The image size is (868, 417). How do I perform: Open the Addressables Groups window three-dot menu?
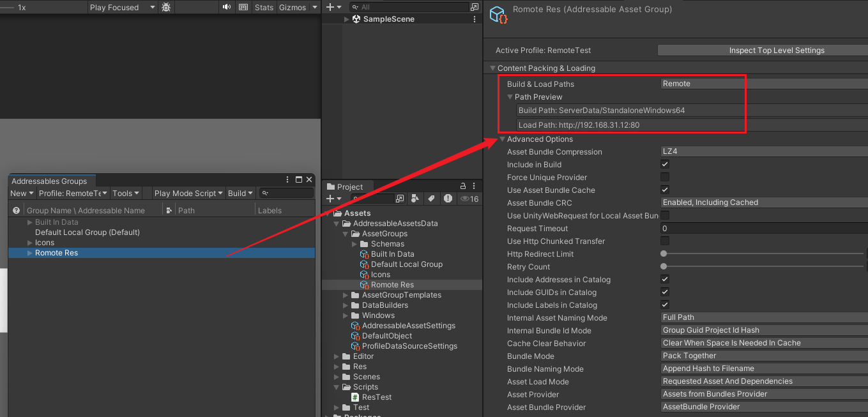click(x=289, y=181)
